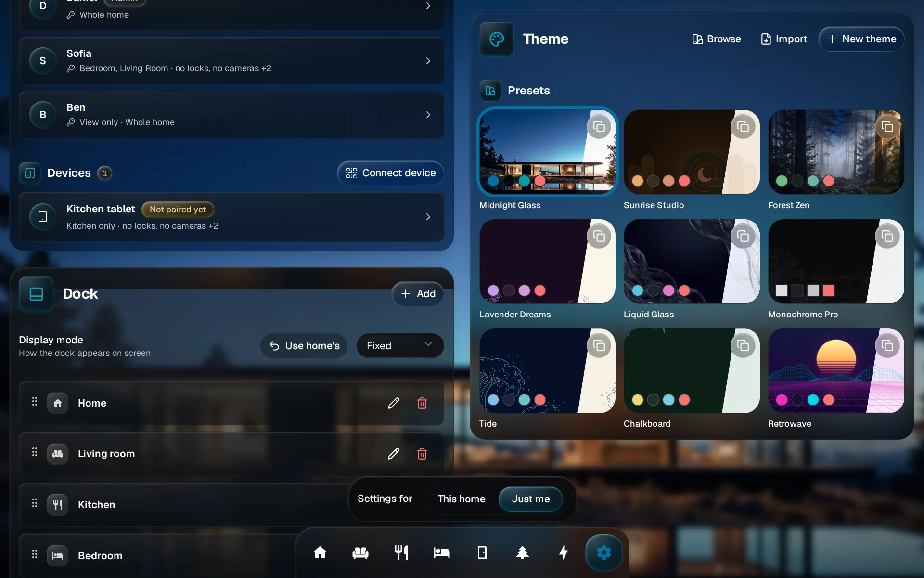Apply the Midnight Glass theme thumbnail
The image size is (924, 578).
point(548,152)
